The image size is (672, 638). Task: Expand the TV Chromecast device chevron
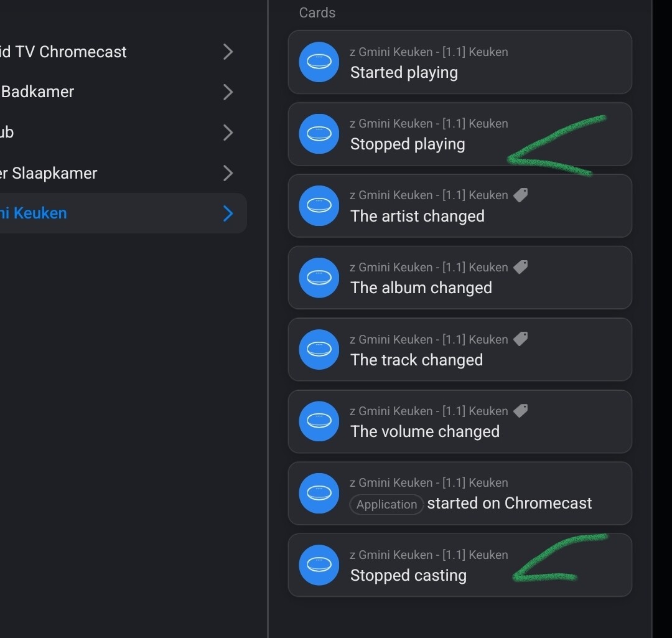228,52
